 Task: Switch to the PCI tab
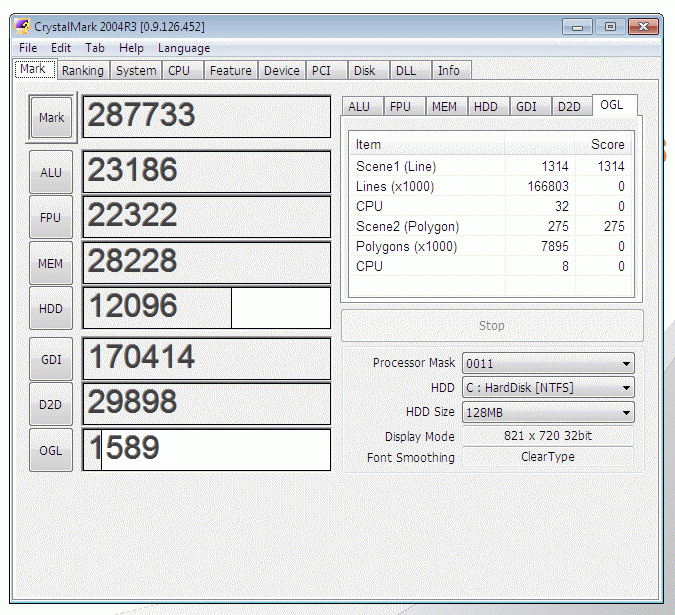(x=326, y=71)
